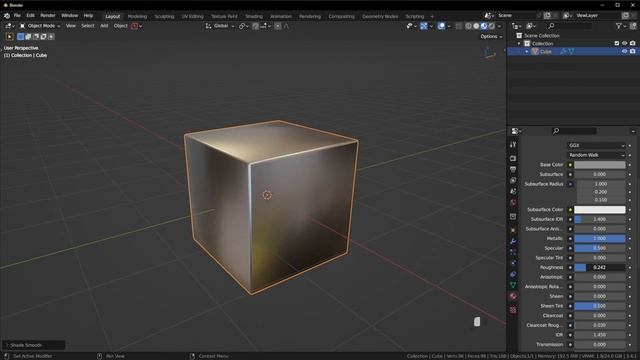Open the Object properties tab

(x=513, y=231)
